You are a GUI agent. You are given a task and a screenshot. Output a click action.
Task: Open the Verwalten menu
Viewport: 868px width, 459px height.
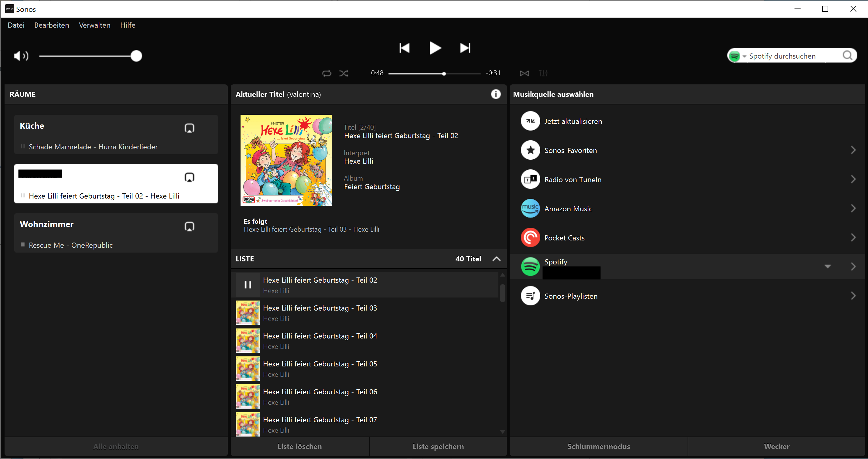[94, 25]
